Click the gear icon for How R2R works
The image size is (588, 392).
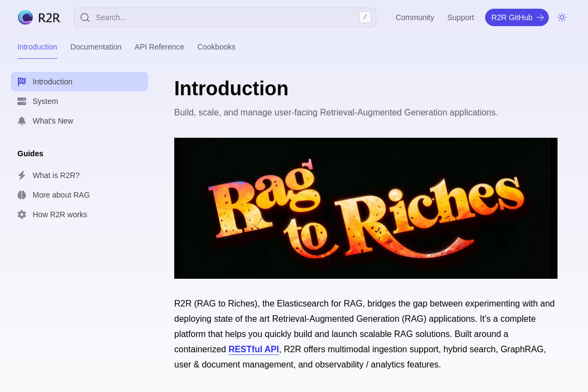click(22, 215)
